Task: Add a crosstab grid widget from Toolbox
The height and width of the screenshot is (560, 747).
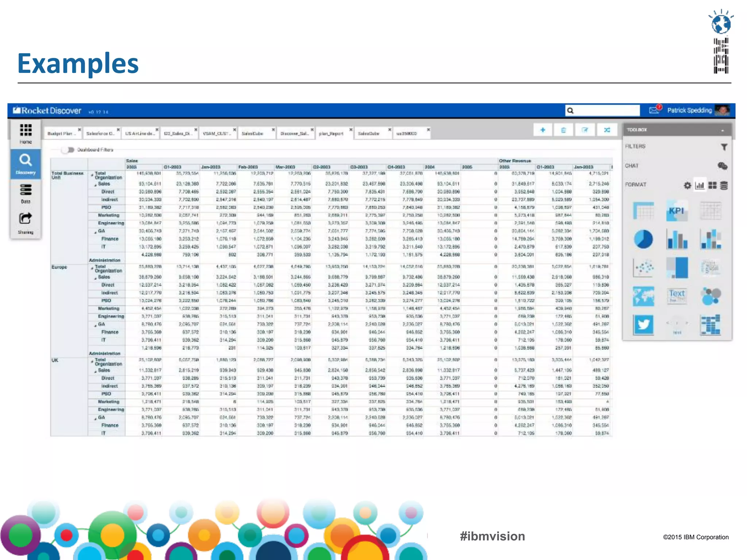Action: 643,210
